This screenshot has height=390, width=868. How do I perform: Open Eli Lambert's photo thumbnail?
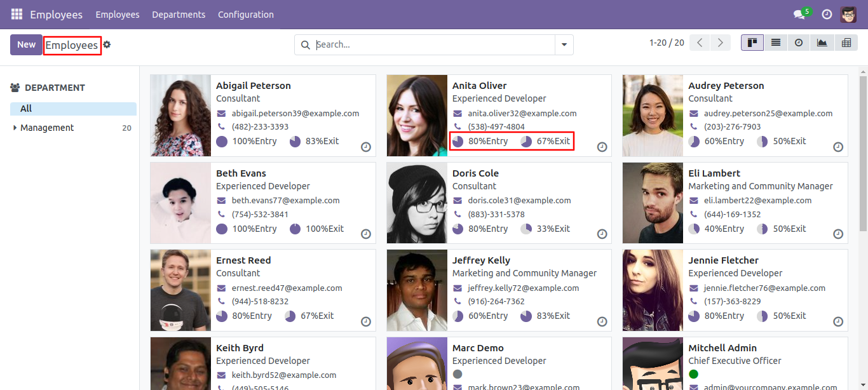(x=653, y=203)
